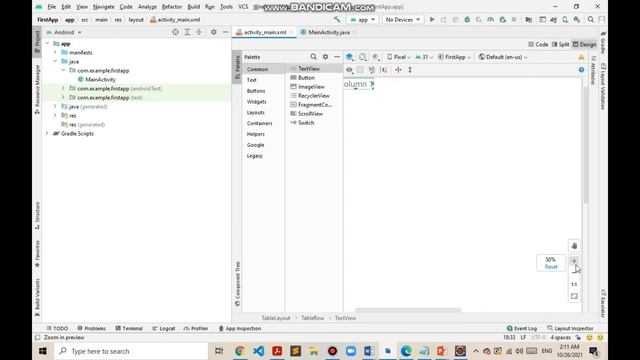Hide the Project panel with minus icon
640x360 pixels.
(225, 32)
